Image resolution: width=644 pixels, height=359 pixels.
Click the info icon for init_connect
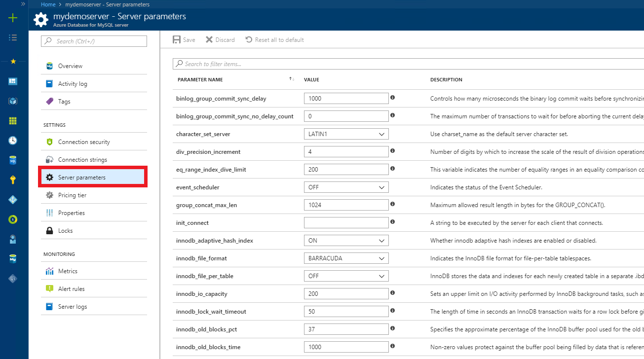(392, 222)
